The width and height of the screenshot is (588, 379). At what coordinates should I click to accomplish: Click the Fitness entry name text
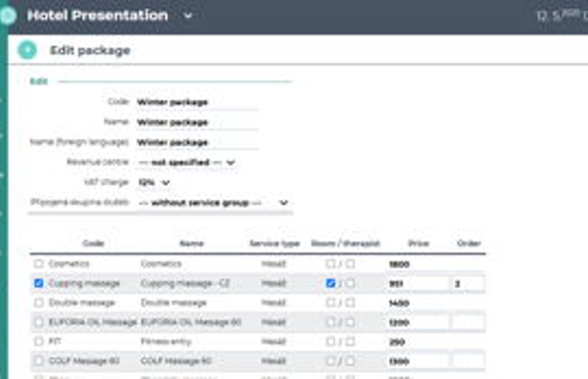[x=166, y=342]
